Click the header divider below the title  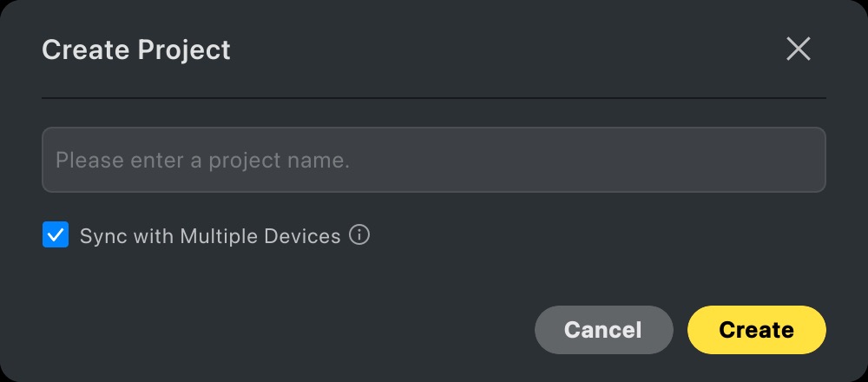[434, 98]
